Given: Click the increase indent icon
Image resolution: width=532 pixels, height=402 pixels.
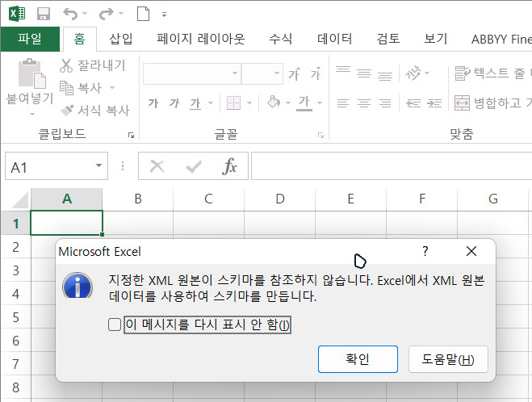Looking at the screenshot, I should pos(434,103).
